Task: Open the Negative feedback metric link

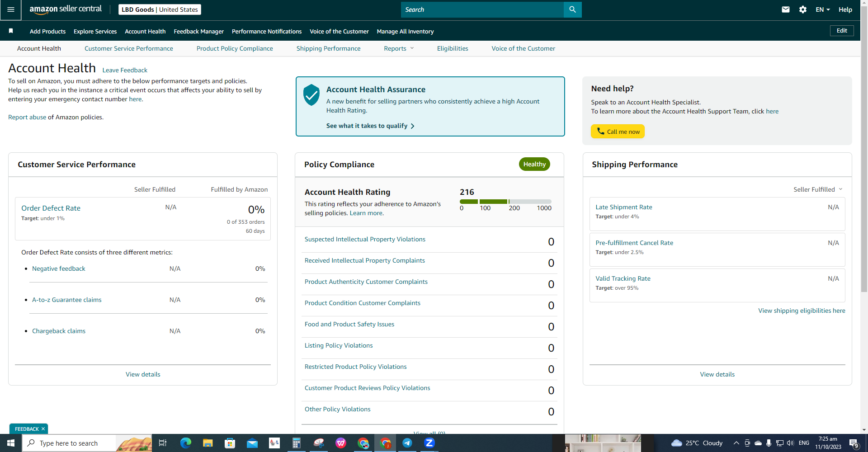Action: 59,268
